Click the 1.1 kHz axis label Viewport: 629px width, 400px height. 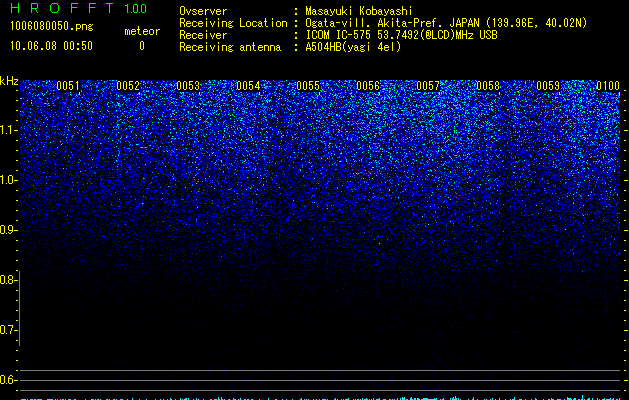[x=8, y=130]
